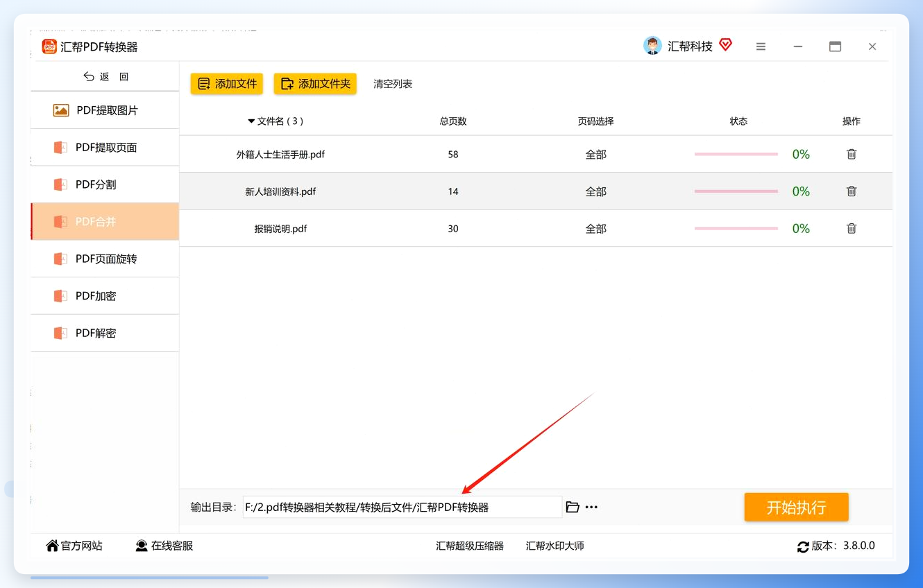Click the PDF加密 sidebar icon
Image resolution: width=923 pixels, height=588 pixels.
tap(61, 296)
